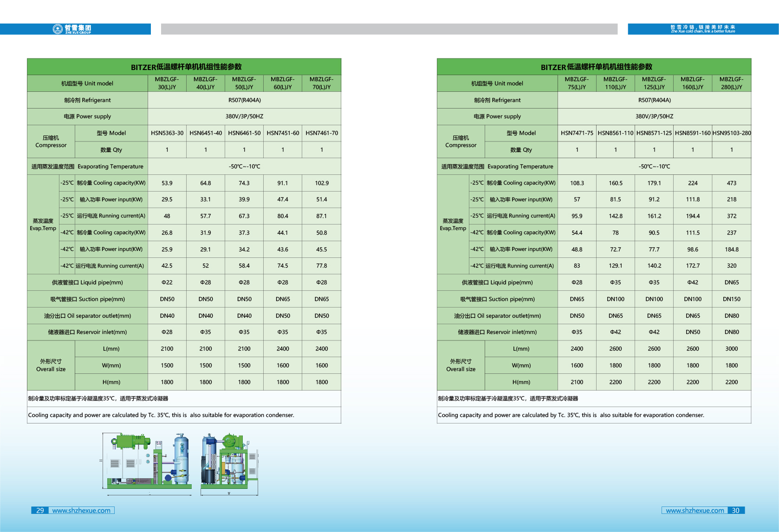Viewport: 779px width, 532px height.
Task: Click the R507(R404A) cell on page 29
Action: click(244, 100)
